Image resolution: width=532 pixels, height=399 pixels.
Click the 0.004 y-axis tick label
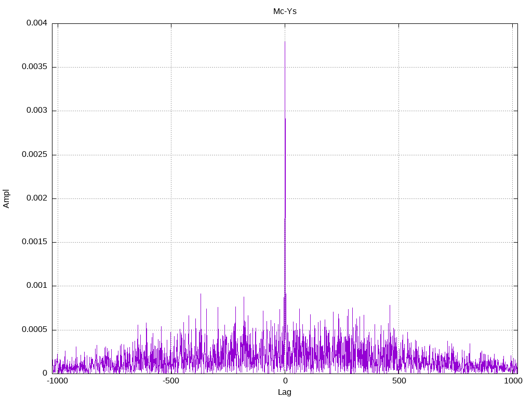click(x=36, y=23)
